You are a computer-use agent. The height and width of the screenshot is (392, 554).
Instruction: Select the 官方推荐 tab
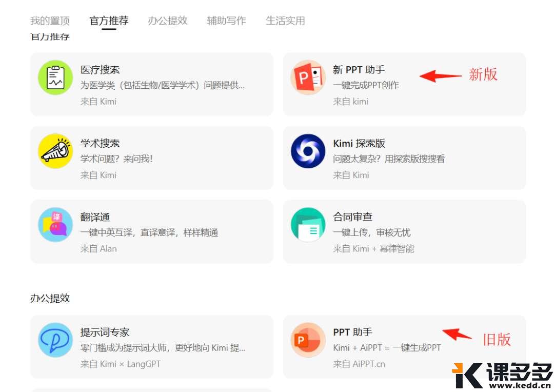coord(109,21)
